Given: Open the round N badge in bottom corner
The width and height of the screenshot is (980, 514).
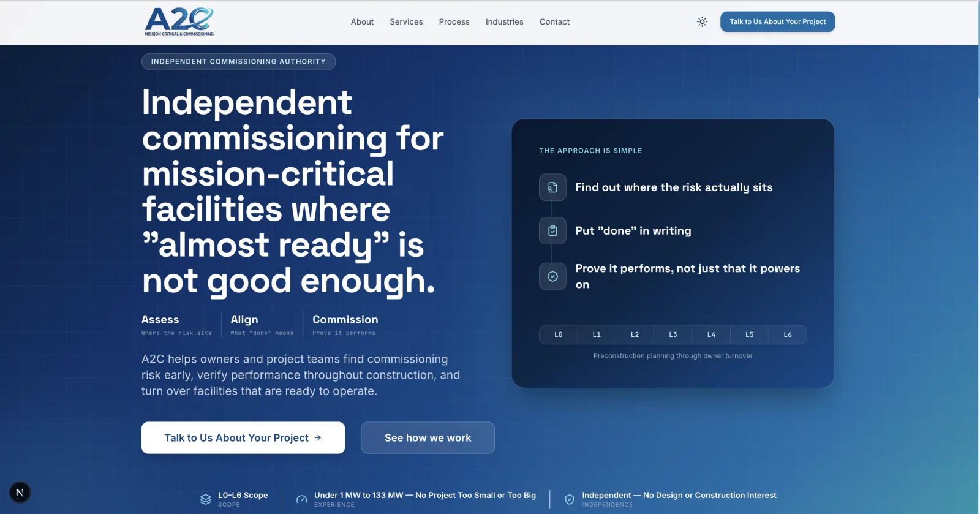Looking at the screenshot, I should pyautogui.click(x=20, y=492).
